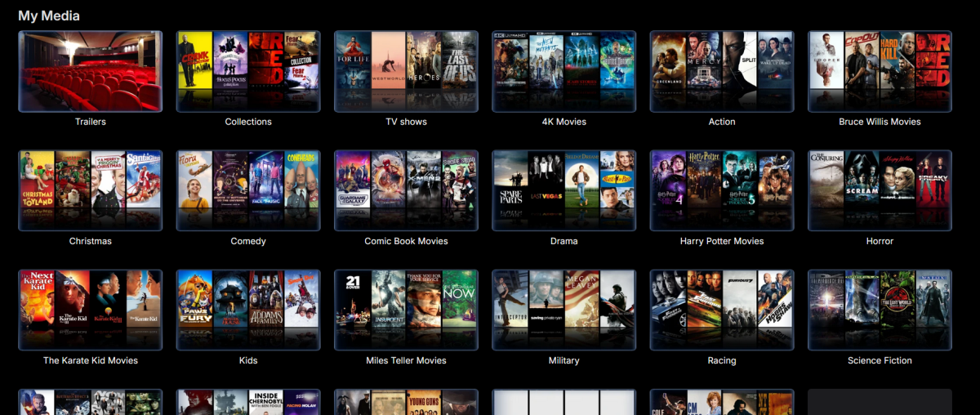
Task: Click the "Science Fiction" caption text
Action: (880, 360)
